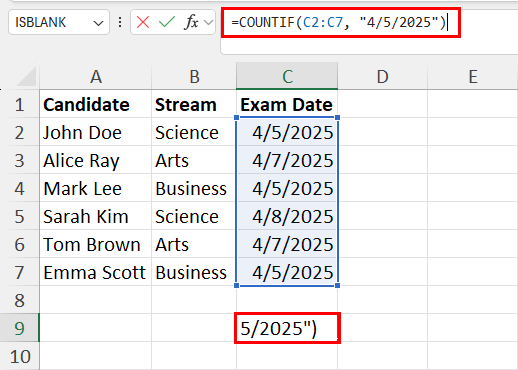
Task: Expand the Name Box dropdown arrow
Action: click(x=98, y=23)
